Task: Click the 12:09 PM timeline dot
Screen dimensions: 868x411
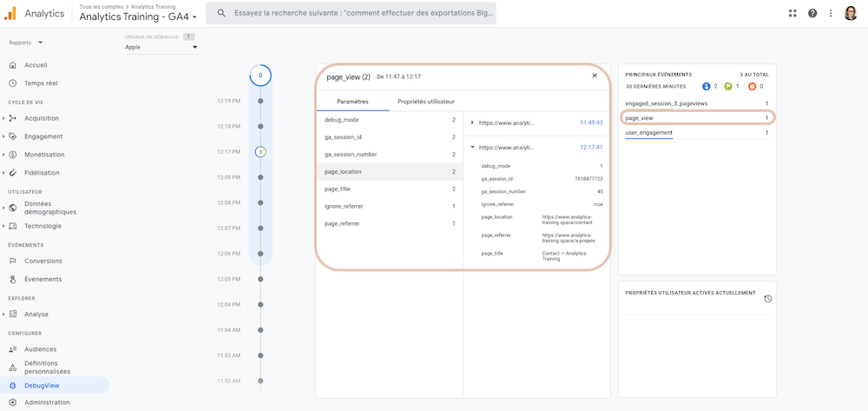Action: coord(260,177)
